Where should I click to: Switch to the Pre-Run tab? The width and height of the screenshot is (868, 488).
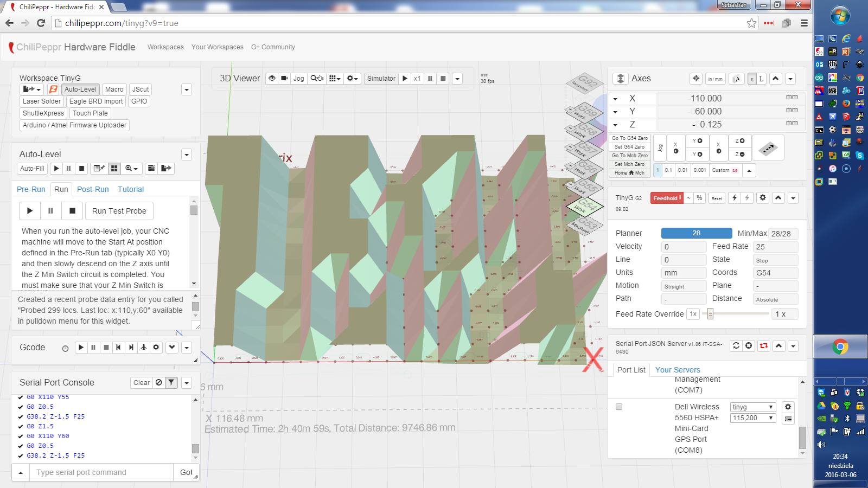pos(31,189)
